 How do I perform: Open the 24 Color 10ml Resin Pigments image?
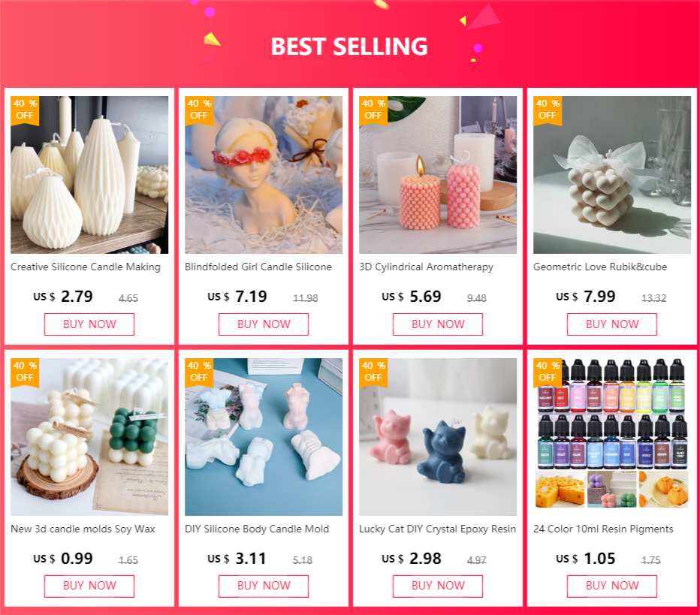pyautogui.click(x=612, y=437)
